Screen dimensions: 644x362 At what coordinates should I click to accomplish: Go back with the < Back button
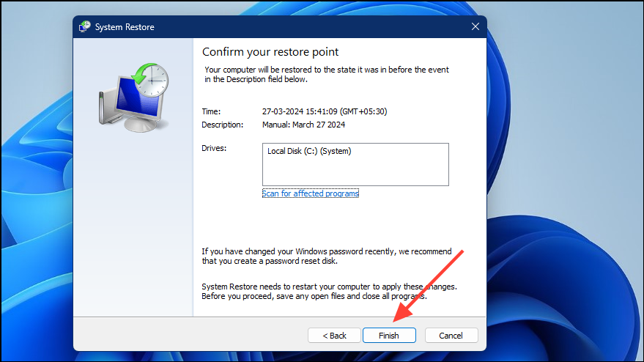point(334,336)
